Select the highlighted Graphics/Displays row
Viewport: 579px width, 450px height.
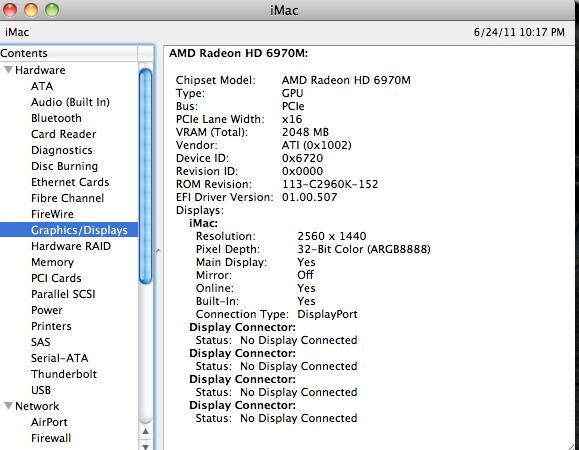click(x=69, y=230)
